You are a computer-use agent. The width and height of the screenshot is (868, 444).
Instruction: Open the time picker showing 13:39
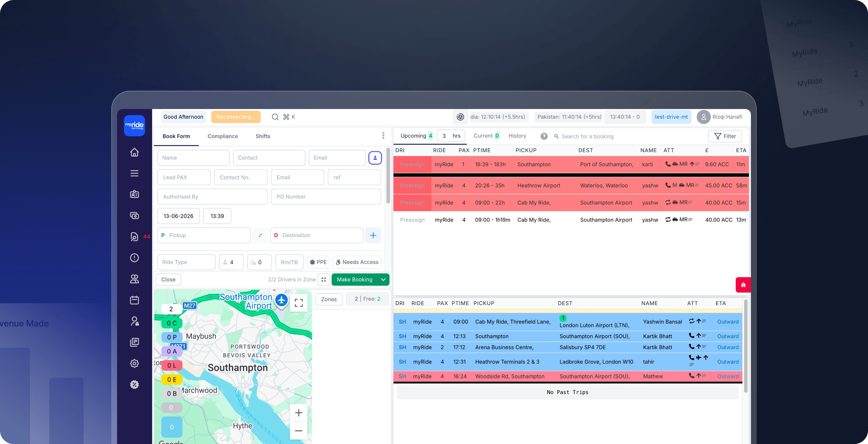(217, 216)
